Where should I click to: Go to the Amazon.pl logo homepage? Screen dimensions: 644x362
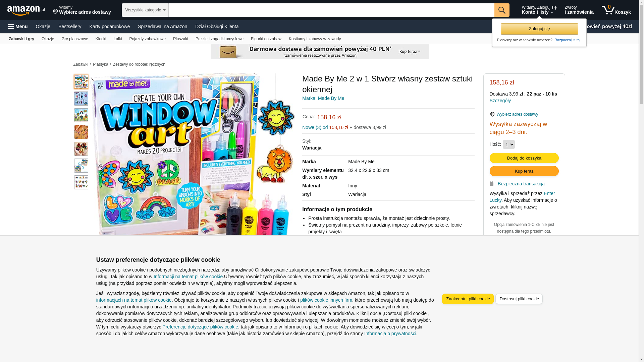(26, 10)
